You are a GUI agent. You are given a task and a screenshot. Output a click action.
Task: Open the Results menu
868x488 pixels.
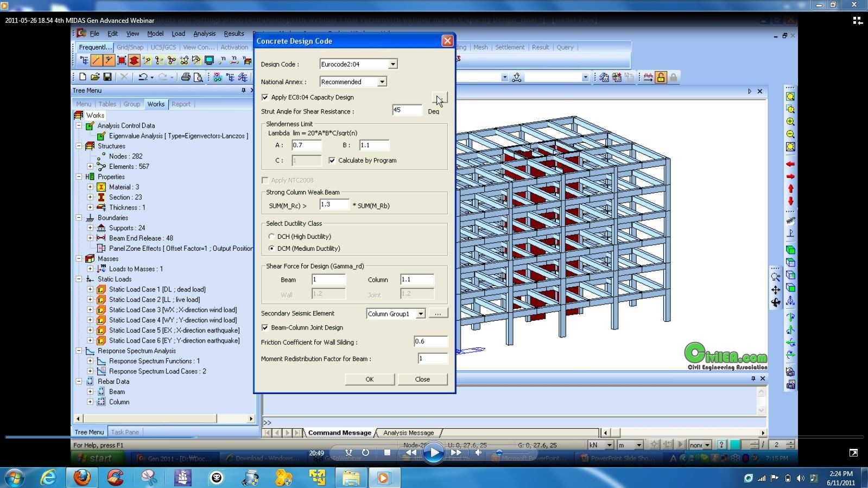tap(234, 34)
